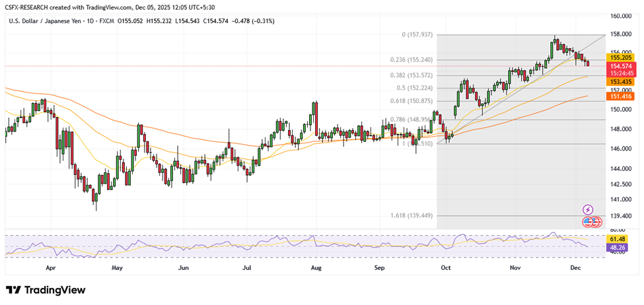Click the US flag economic event icon
The width and height of the screenshot is (644, 305).
tap(589, 222)
